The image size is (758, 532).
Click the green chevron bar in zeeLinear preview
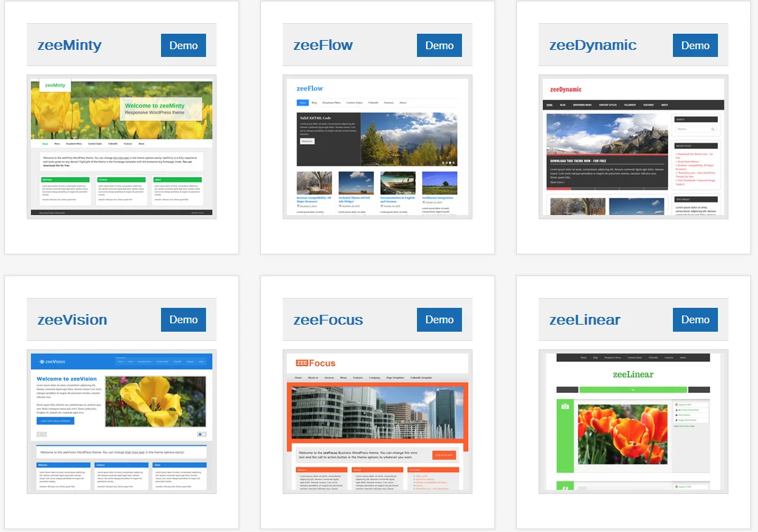(x=633, y=389)
